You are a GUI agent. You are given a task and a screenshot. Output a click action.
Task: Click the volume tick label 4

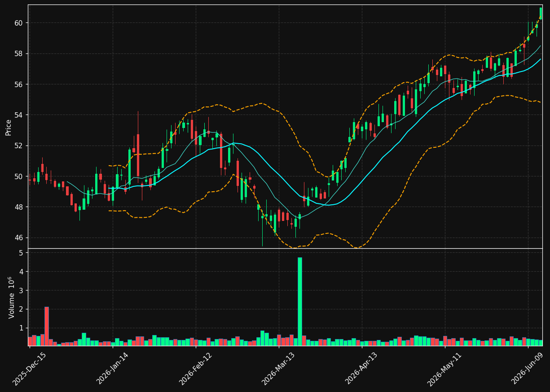click(22, 272)
